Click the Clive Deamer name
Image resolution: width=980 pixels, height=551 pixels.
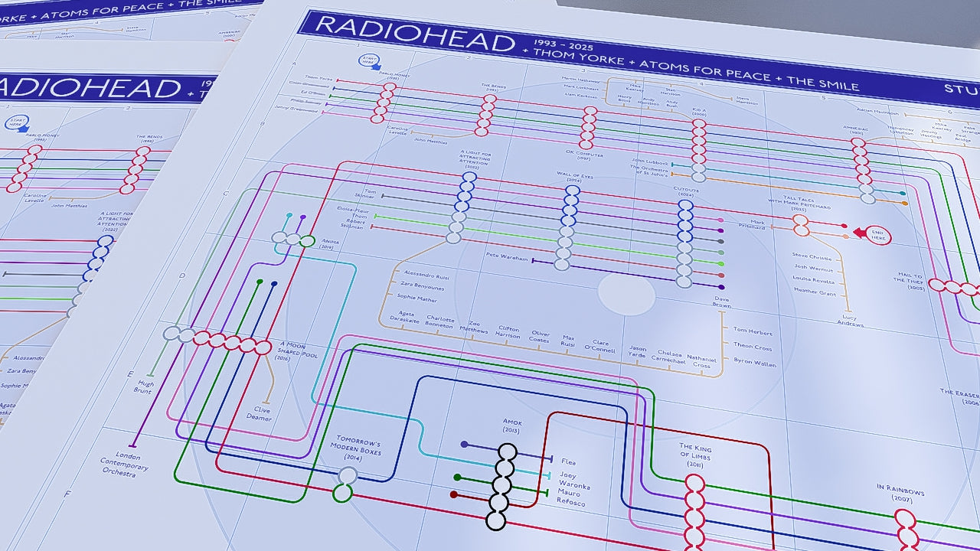262,414
